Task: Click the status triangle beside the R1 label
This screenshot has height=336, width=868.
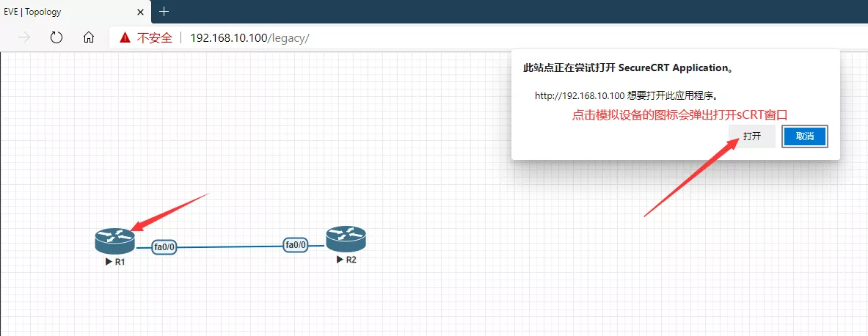Action: 109,261
